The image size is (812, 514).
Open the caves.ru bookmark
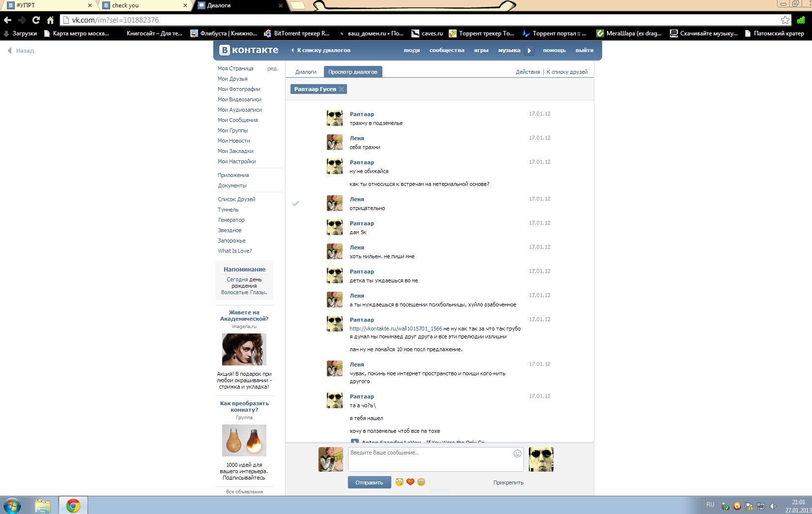point(427,33)
